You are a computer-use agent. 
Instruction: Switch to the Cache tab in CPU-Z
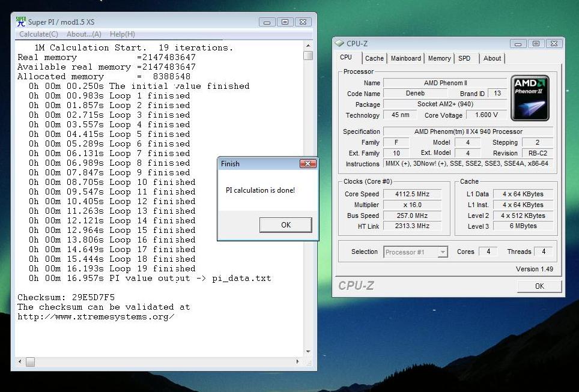374,58
